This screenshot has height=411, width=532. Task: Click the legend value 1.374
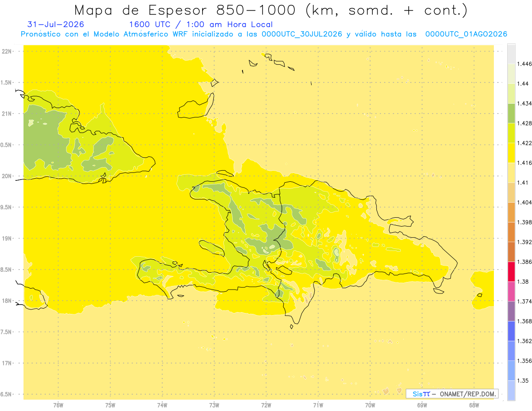click(524, 301)
